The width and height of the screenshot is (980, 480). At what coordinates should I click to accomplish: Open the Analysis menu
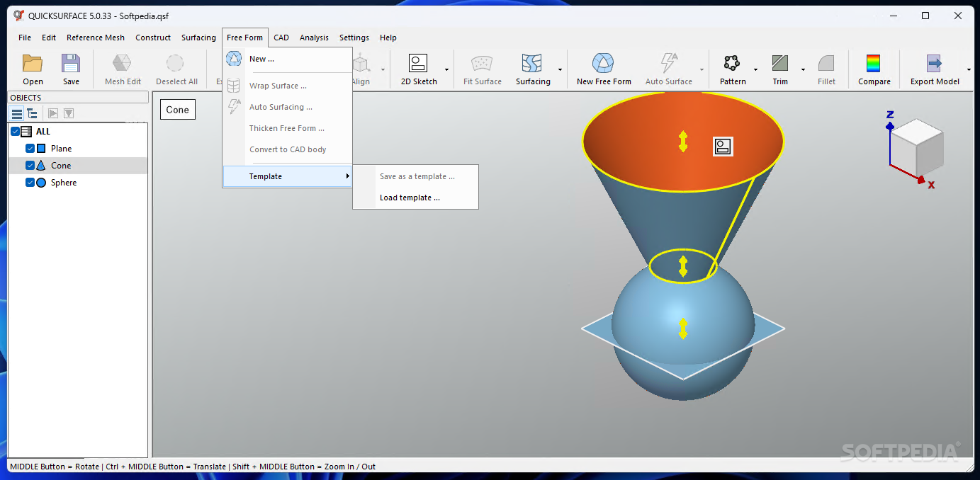[314, 38]
